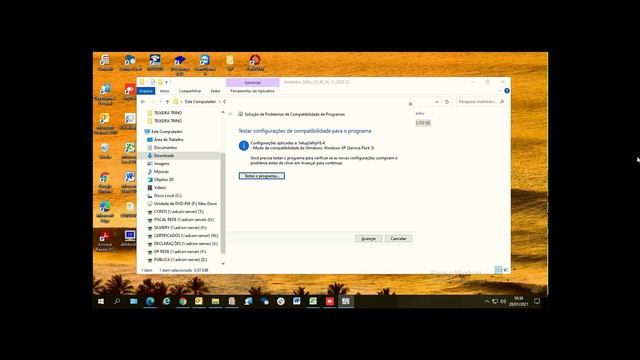Expand the address bar history dropdown
640x360 pixels.
tap(437, 102)
